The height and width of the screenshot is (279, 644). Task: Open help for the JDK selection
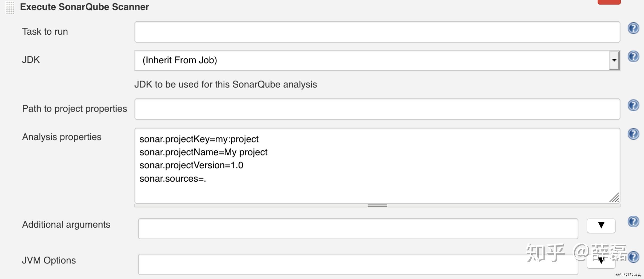click(634, 56)
